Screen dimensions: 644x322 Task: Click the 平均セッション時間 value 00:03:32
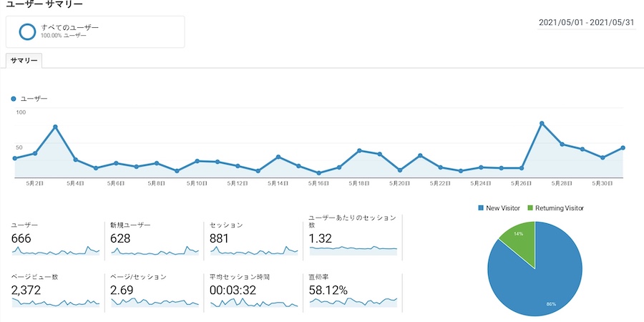coord(233,291)
